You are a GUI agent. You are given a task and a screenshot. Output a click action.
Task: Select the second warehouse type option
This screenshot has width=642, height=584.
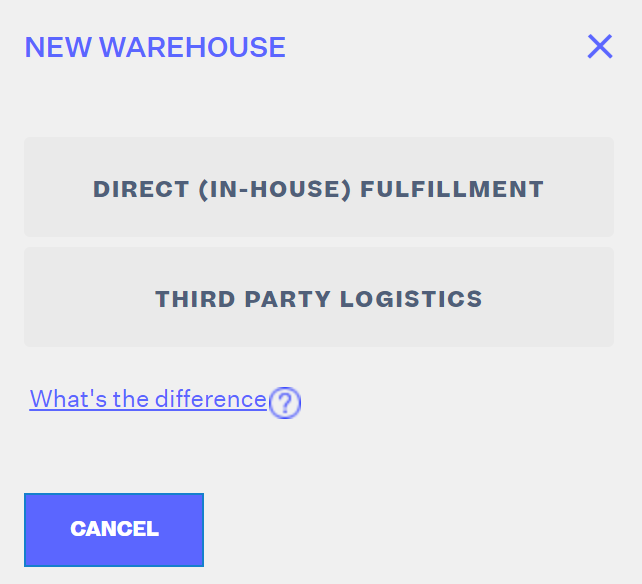click(x=319, y=297)
